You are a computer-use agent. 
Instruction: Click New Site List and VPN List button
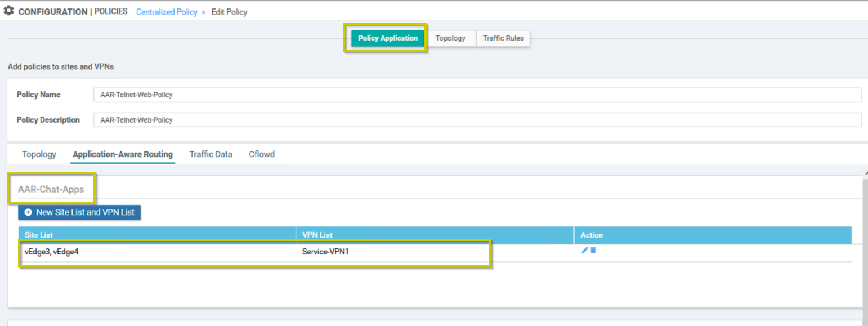coord(79,212)
